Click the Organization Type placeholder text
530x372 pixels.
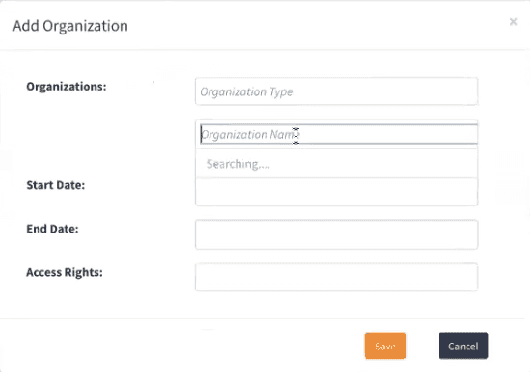click(247, 92)
